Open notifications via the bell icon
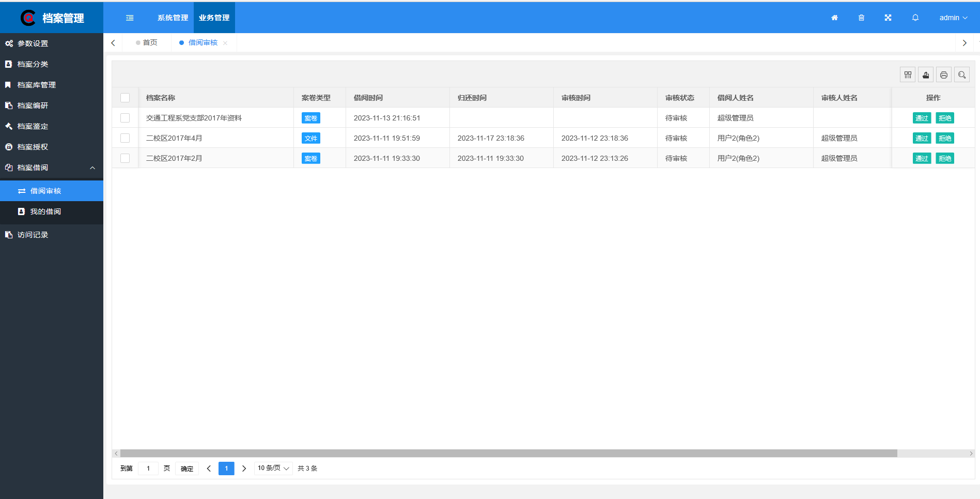The width and height of the screenshot is (980, 499). (915, 18)
